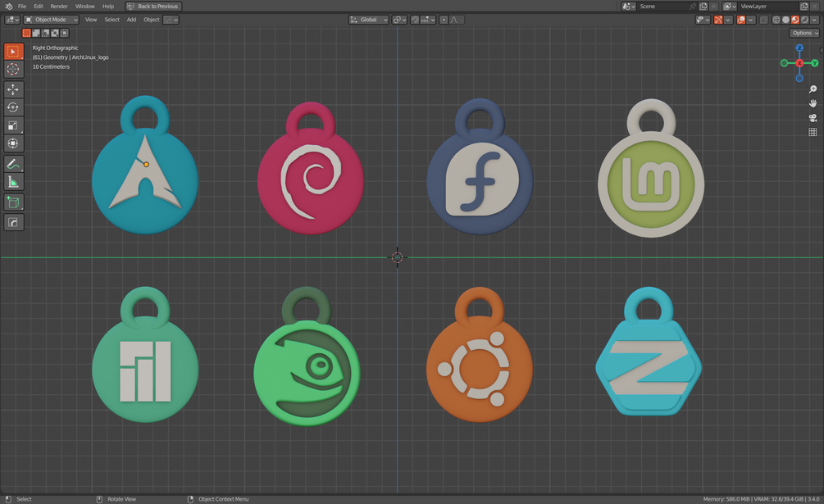
Task: Click the Scene name field
Action: [x=664, y=7]
